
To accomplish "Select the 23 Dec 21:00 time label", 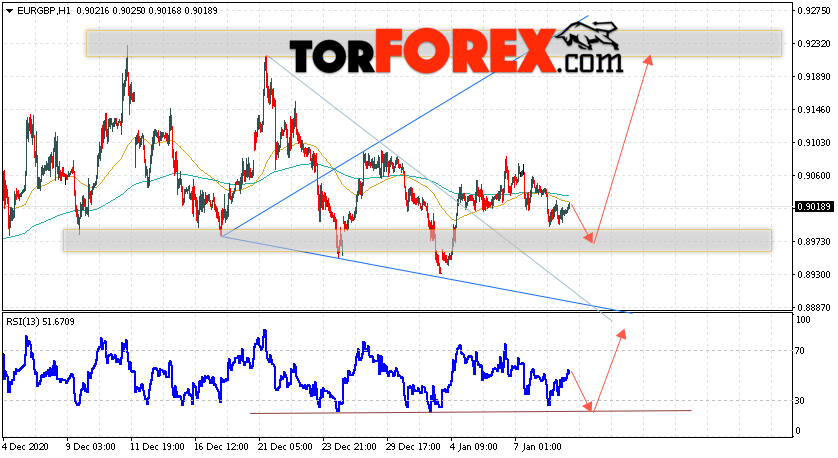I will point(349,446).
